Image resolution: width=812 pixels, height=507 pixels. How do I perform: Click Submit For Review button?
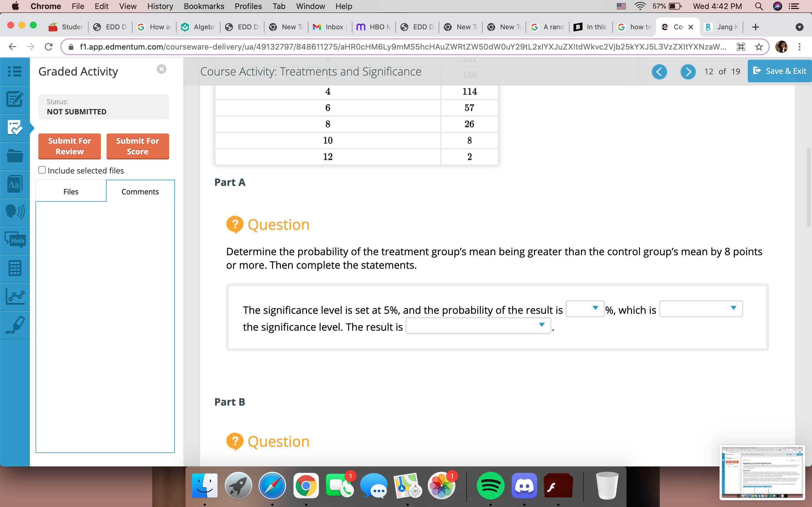pos(69,146)
